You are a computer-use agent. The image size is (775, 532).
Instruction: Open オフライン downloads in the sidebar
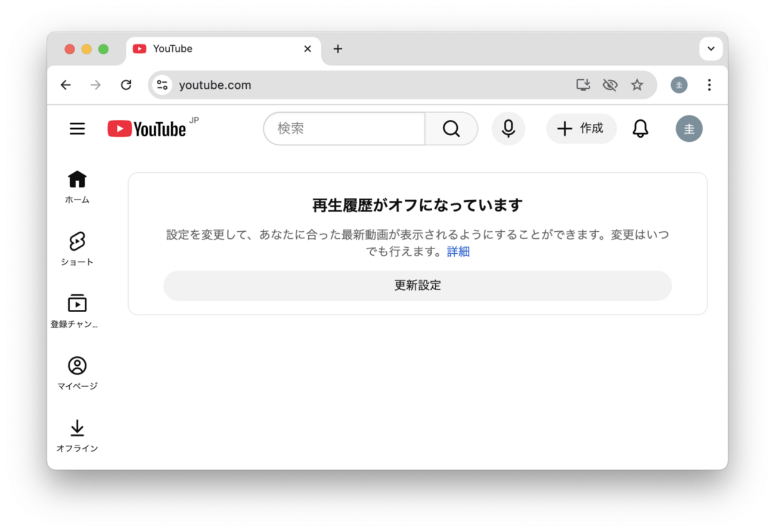tap(77, 435)
